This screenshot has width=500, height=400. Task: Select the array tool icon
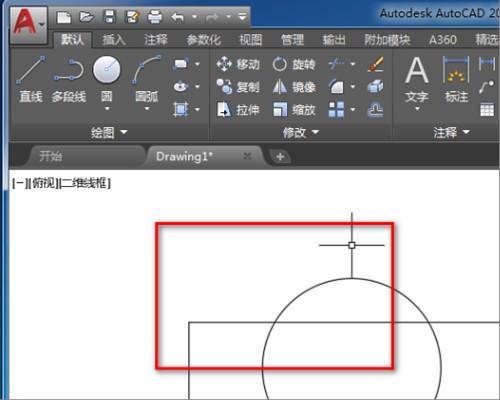[x=336, y=109]
